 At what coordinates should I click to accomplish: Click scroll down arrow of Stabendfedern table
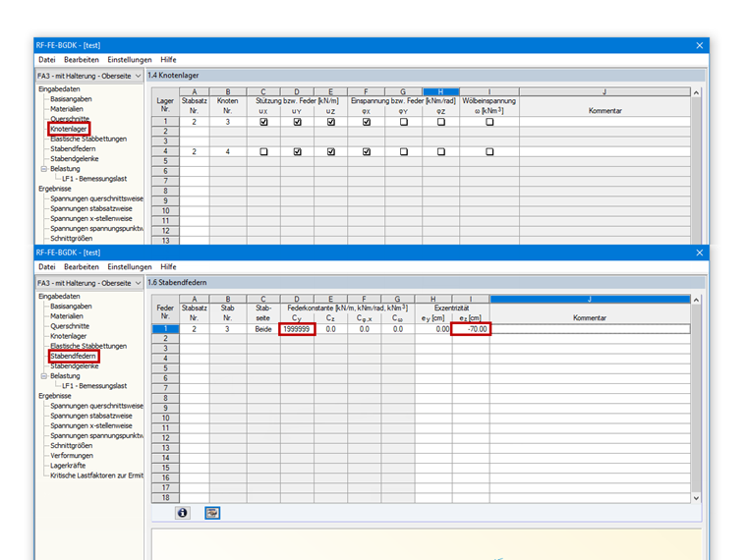click(x=696, y=498)
